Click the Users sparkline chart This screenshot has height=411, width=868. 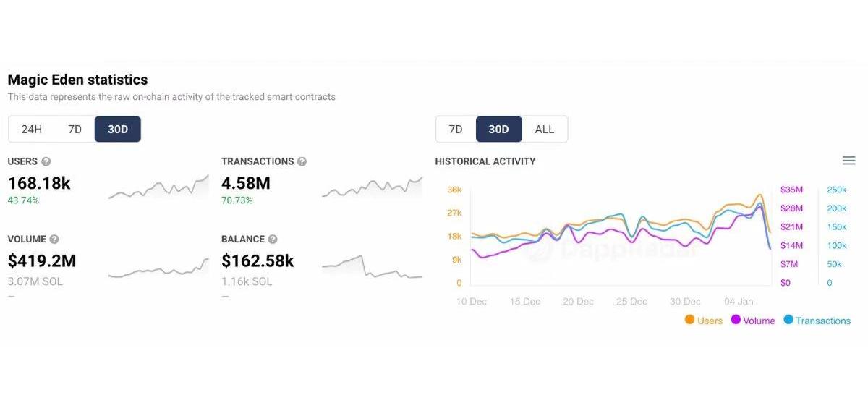coord(158,187)
